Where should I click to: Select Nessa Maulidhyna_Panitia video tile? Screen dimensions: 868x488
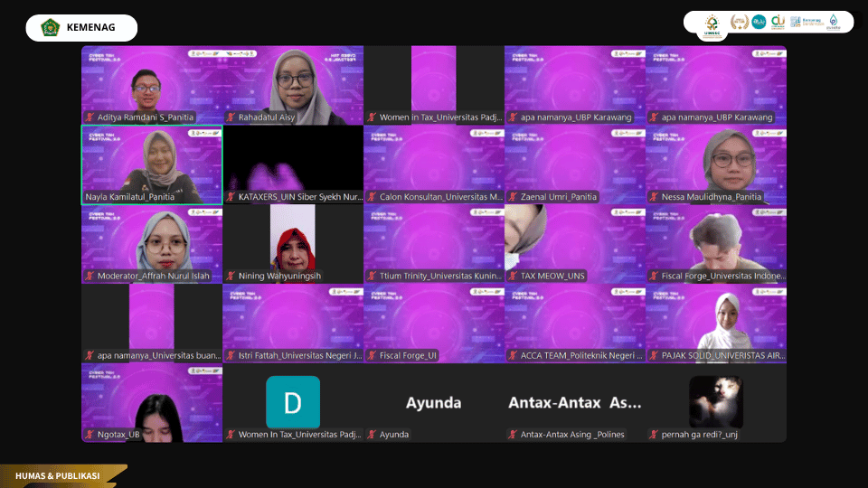(x=716, y=164)
